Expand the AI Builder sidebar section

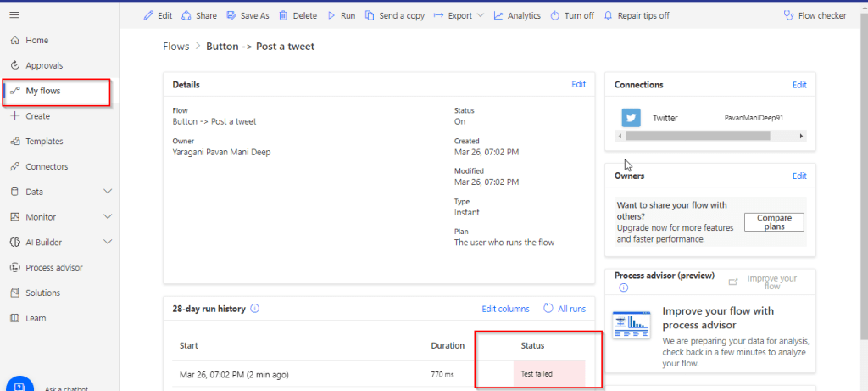[108, 243]
